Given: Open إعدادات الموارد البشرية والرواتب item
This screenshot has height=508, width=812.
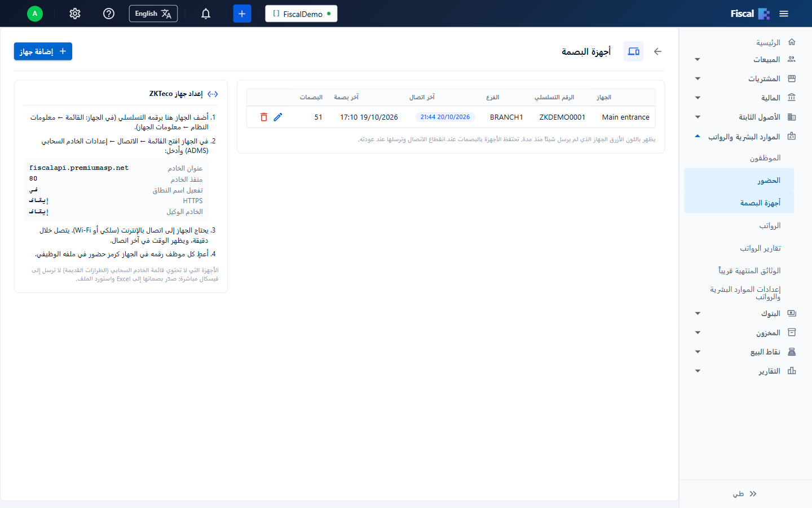Looking at the screenshot, I should point(739,293).
